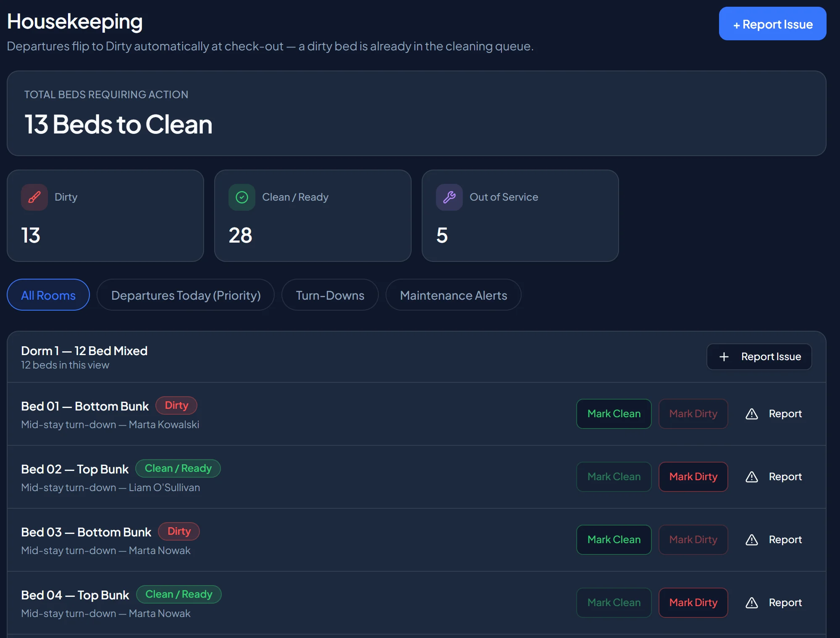Click the 'Housekeeping' page title
Viewport: 840px width, 638px height.
[75, 21]
